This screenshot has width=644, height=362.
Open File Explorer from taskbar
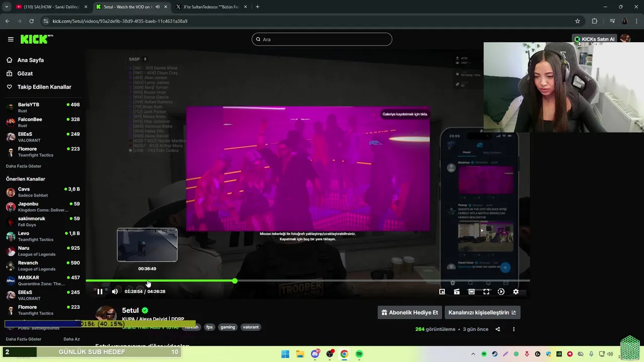coord(300,354)
